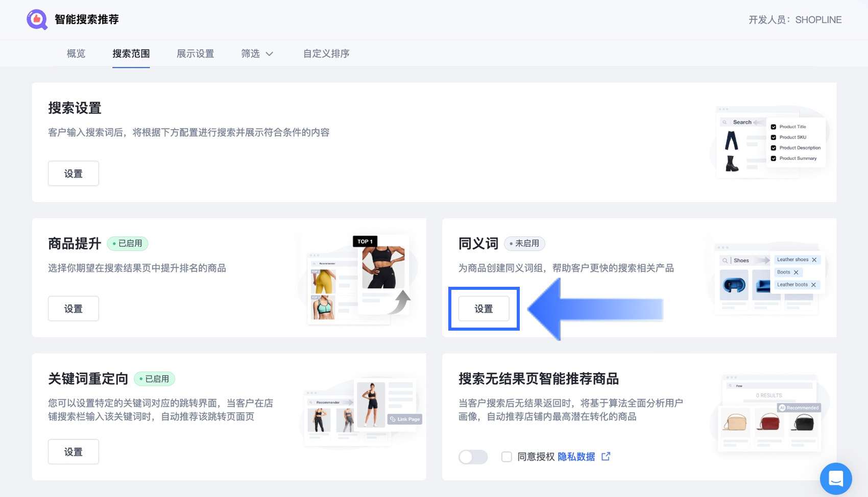Click the 关键词重定向 card heading
The height and width of the screenshot is (497, 868).
88,379
